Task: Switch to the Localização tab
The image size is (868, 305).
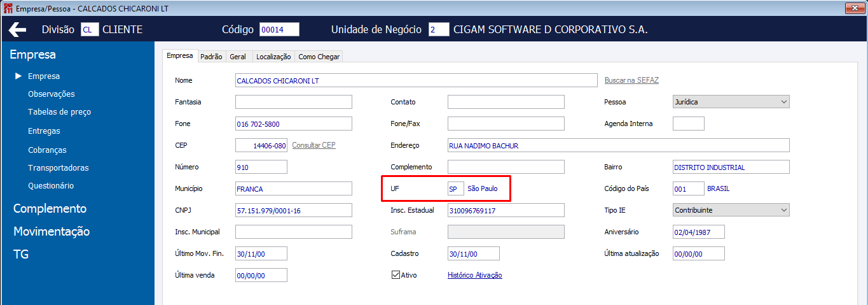Action: coord(273,57)
